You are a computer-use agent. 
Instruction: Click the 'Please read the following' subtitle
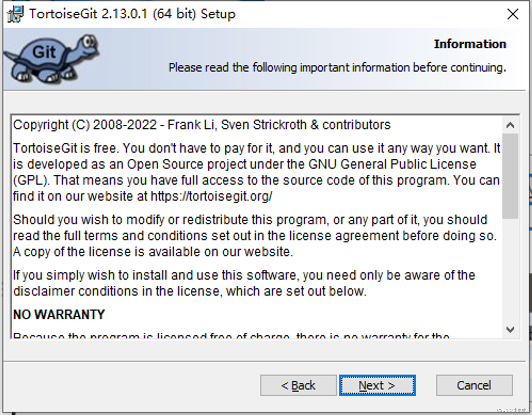tap(337, 68)
